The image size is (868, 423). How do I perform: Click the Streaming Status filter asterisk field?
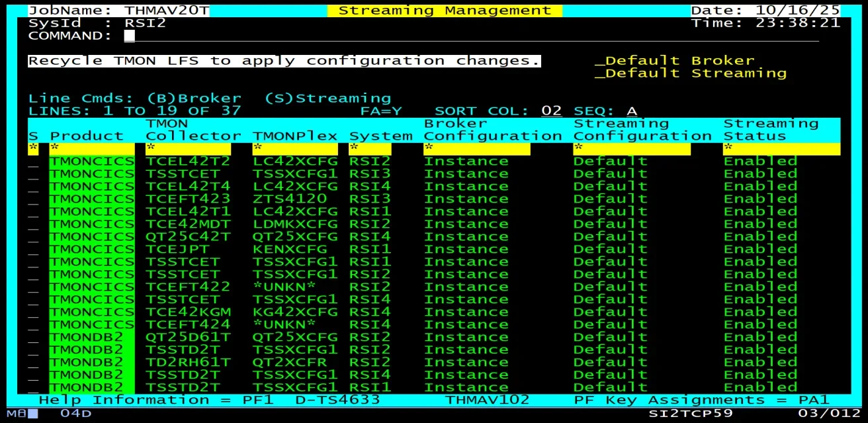[727, 148]
